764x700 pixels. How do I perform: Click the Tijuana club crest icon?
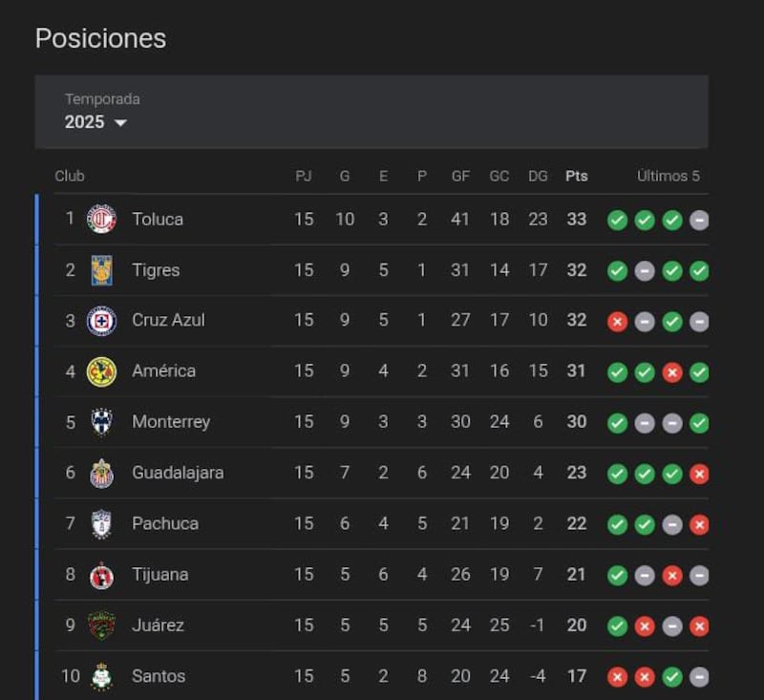pos(101,575)
